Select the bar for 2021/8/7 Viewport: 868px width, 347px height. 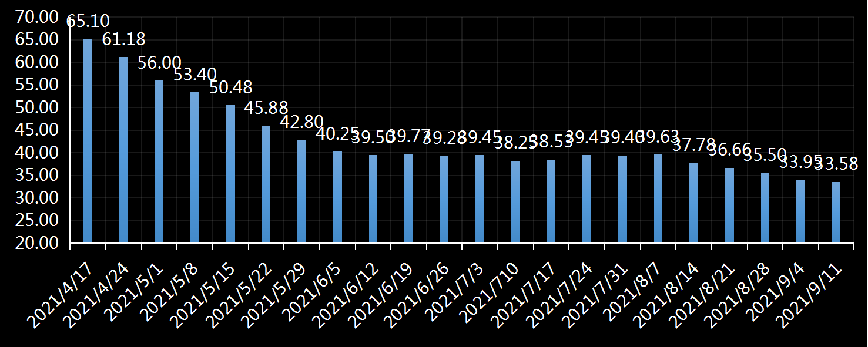658,198
